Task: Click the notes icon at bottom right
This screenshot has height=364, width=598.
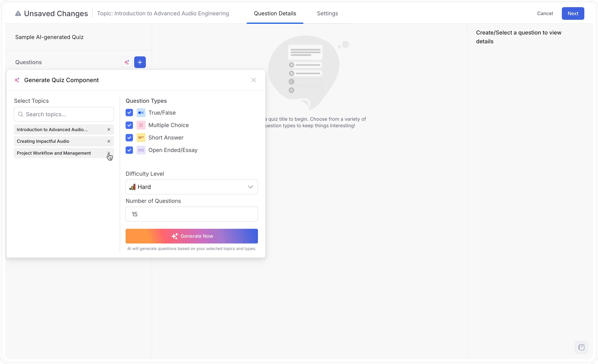Action: (581, 347)
